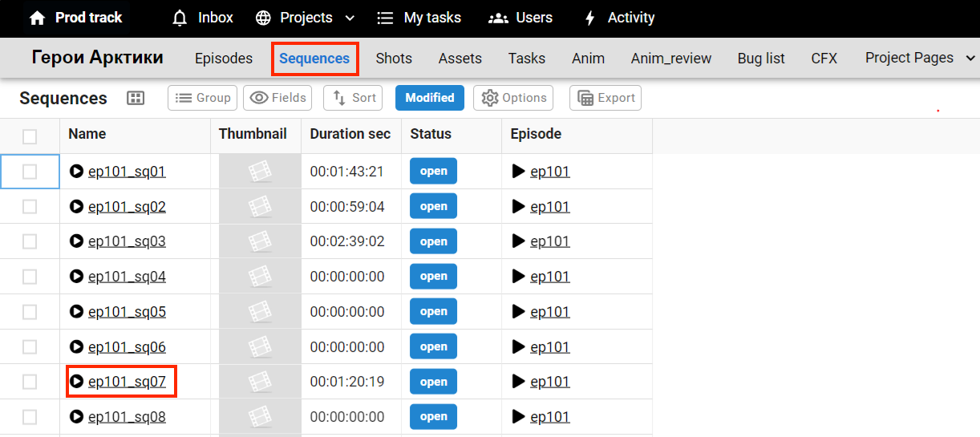
Task: Open the ep101_sq07 sequence link
Action: point(127,382)
